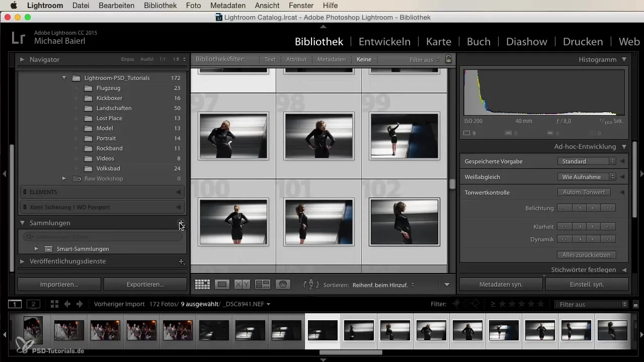Open the Fenster menu

(x=301, y=6)
